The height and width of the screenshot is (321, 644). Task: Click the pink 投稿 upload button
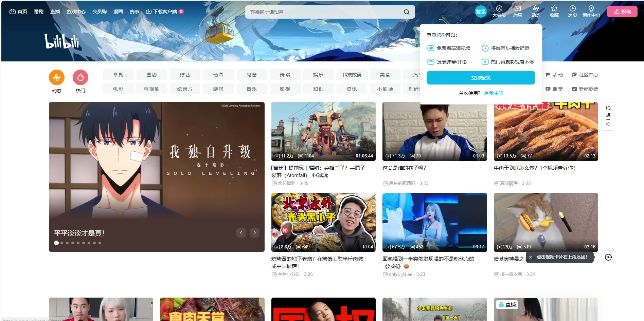coord(622,12)
